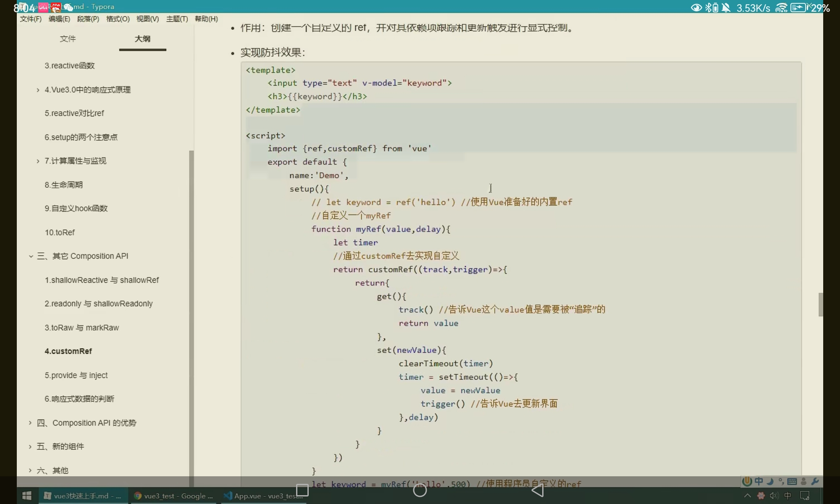Expand the 五、新的组件 outline section
The width and height of the screenshot is (840, 504).
point(30,446)
